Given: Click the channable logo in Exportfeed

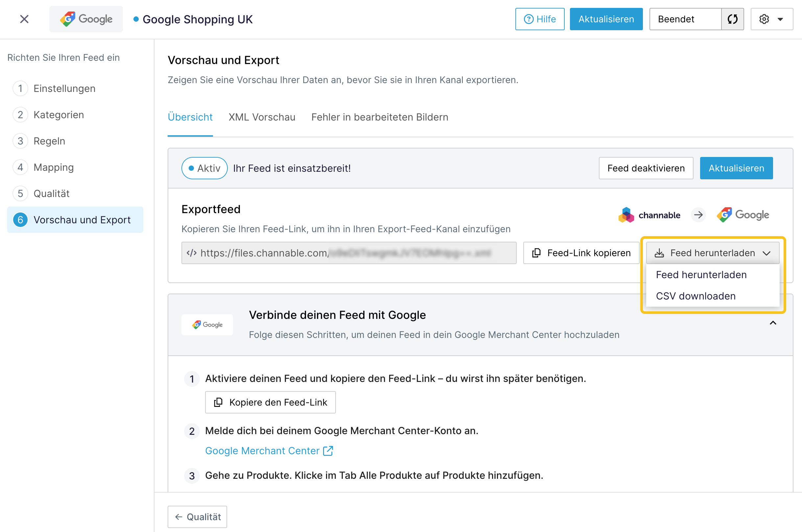Looking at the screenshot, I should (x=649, y=215).
